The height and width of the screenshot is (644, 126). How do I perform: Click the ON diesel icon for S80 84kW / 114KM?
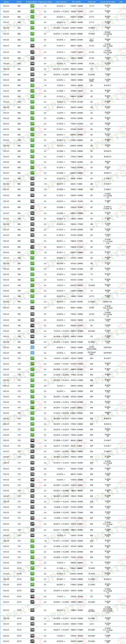click(x=32, y=184)
